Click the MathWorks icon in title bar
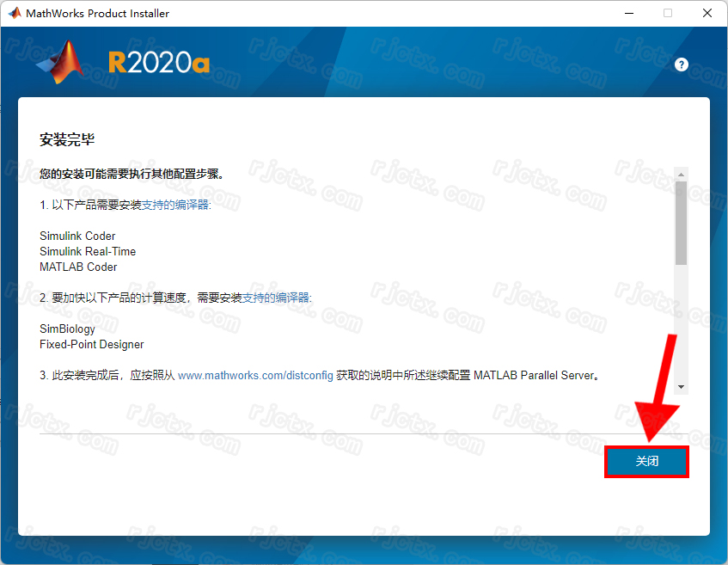 (14, 13)
